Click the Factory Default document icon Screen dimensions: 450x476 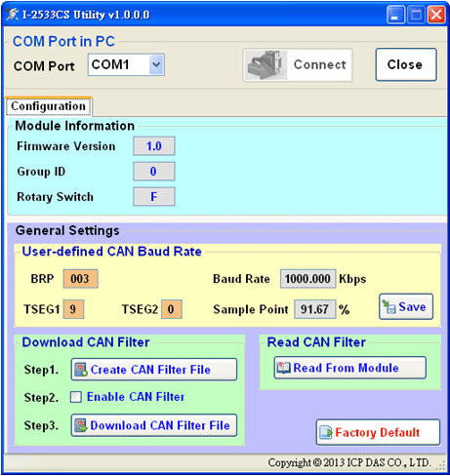point(326,432)
